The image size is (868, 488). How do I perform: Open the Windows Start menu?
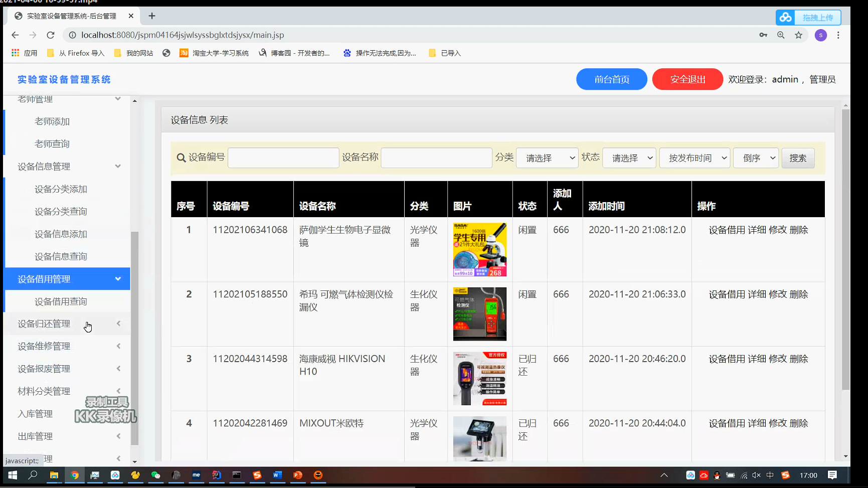coord(13,475)
